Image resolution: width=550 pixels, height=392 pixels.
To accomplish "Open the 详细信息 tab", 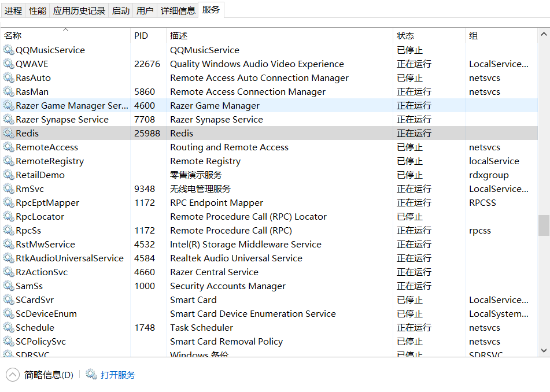I will coord(178,10).
